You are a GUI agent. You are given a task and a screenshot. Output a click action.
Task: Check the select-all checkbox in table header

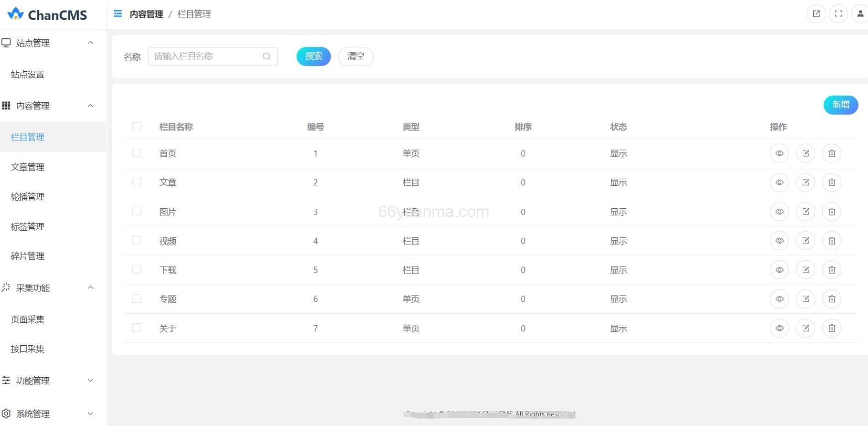[136, 127]
